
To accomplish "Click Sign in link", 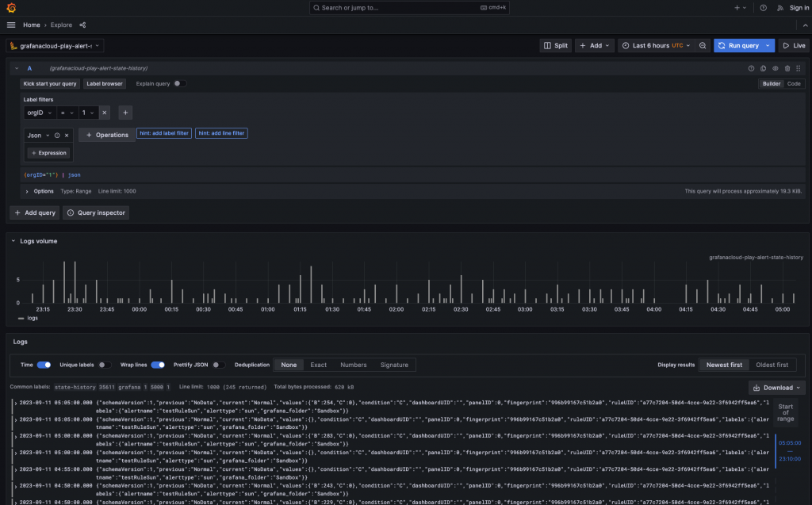I will coord(799,8).
